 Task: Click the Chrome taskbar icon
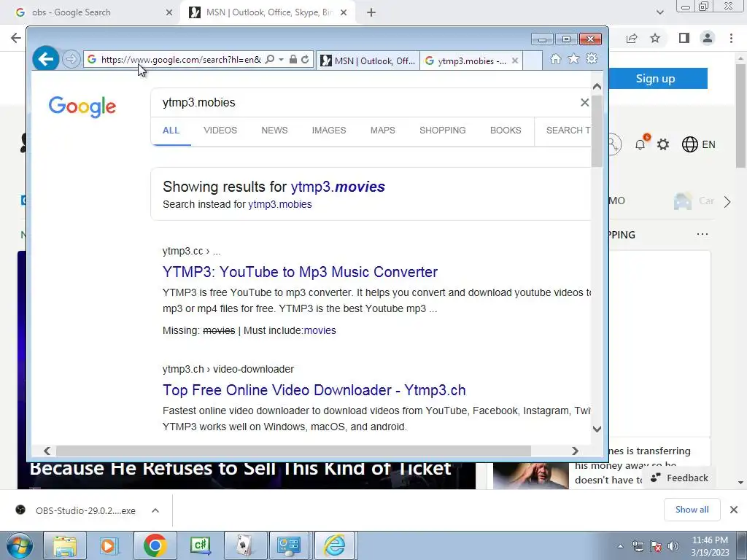(155, 545)
